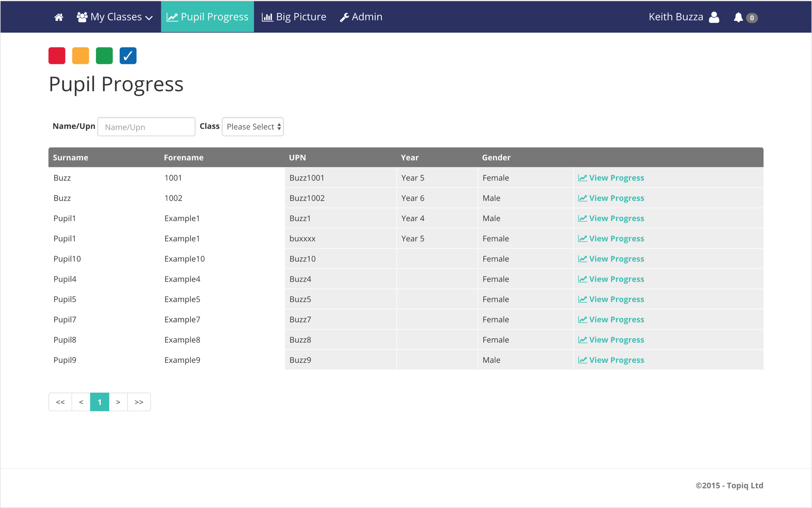Click the wrench icon beside Admin
Screen dimensions: 812x508
[x=344, y=17]
